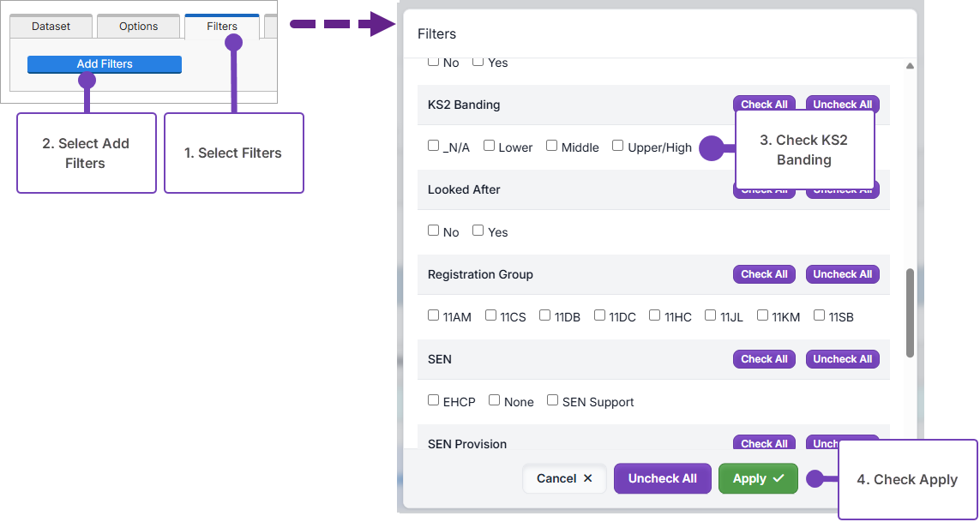Click Check All in SEN section
The width and height of the screenshot is (980, 522).
(x=764, y=359)
